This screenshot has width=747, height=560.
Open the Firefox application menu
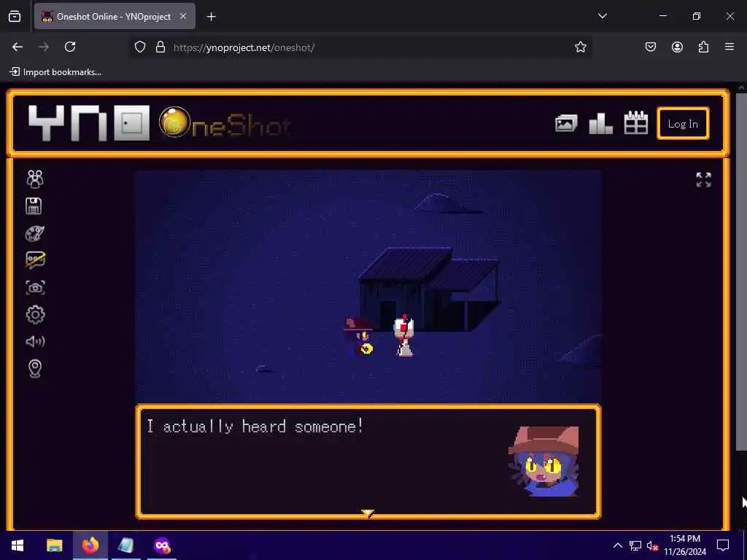(729, 47)
